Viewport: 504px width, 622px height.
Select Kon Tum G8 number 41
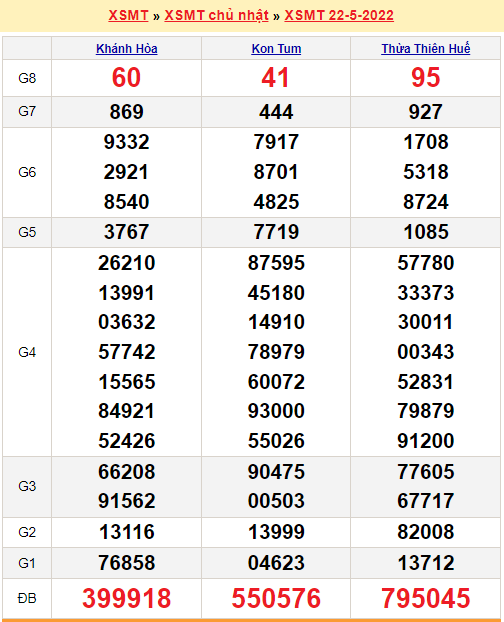click(275, 77)
